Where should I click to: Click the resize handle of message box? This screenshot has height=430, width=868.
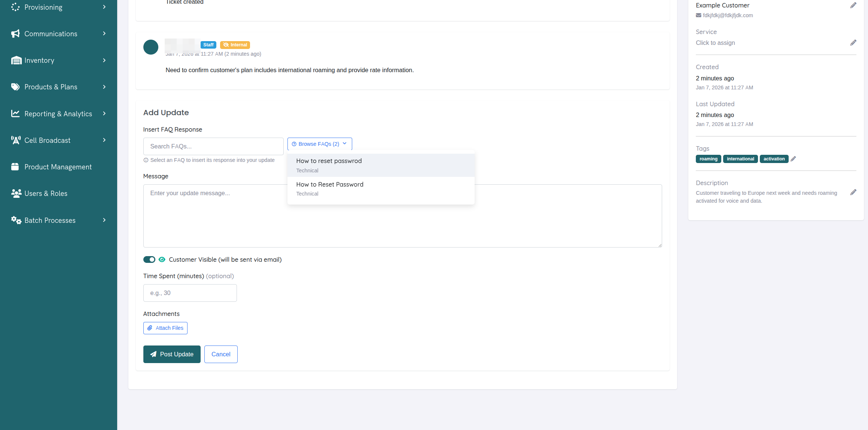click(660, 245)
